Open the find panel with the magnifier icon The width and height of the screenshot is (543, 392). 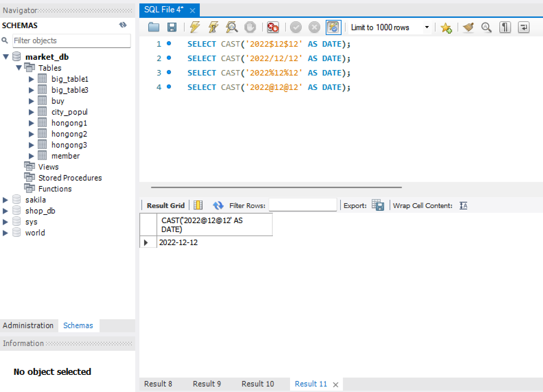486,27
